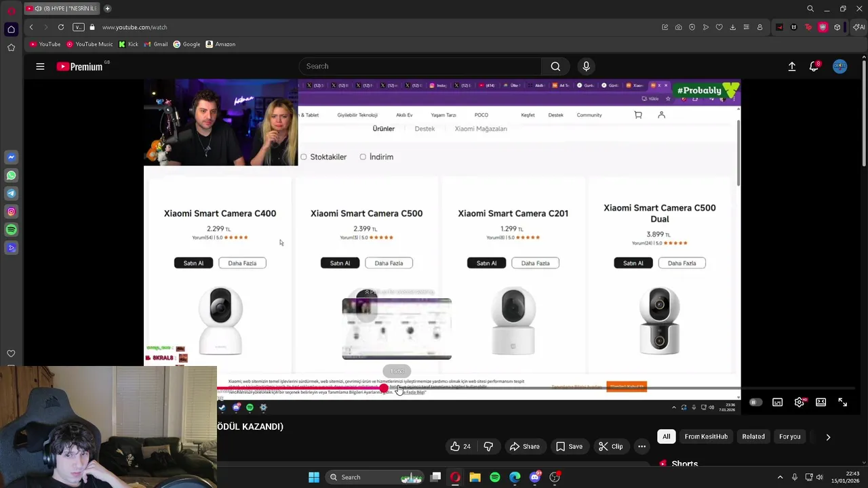The image size is (868, 488).
Task: Go back to the previous page
Action: pos(31,27)
